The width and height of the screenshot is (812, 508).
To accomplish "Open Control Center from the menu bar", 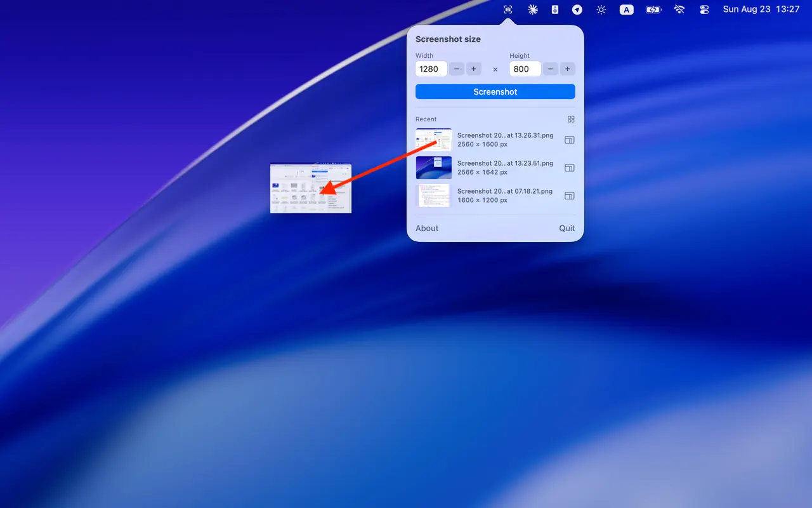I will 704,10.
